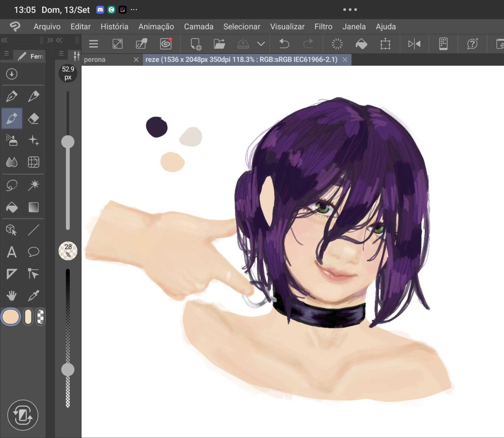Click the Transform bounding box icon
Viewport: 504px width, 438px height.
tap(385, 44)
